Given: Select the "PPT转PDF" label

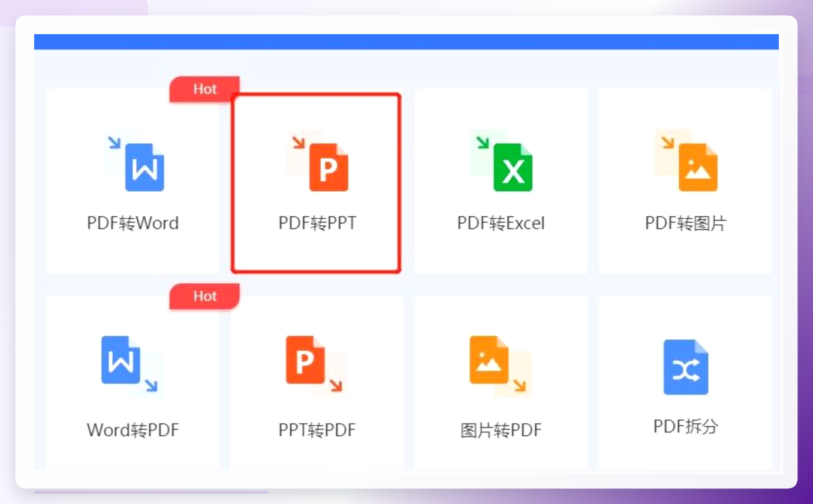Looking at the screenshot, I should pos(317,430).
